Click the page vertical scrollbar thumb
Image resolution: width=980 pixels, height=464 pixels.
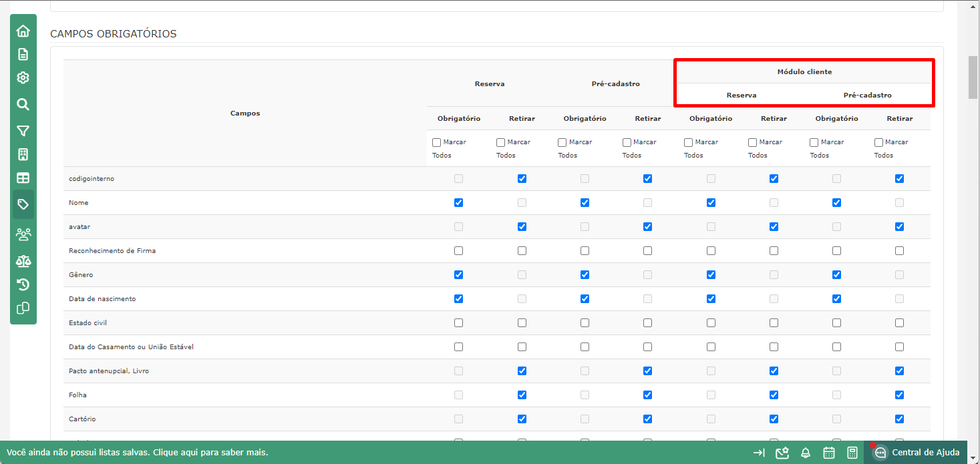click(x=974, y=77)
